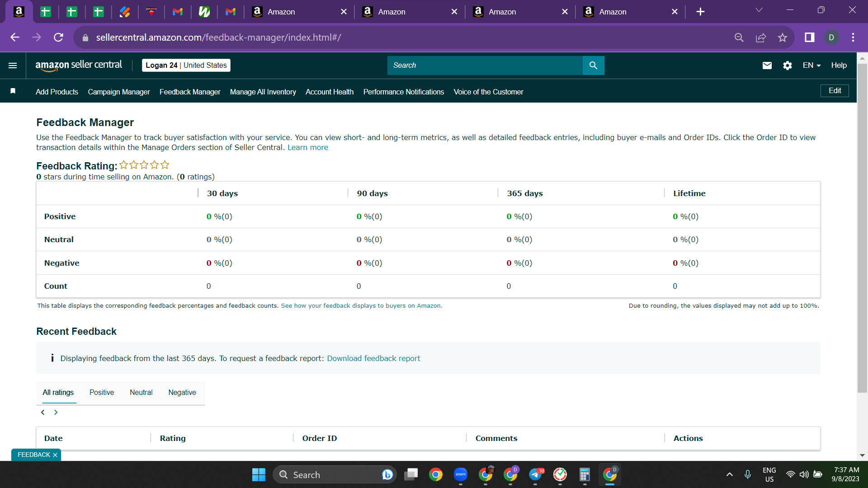868x488 pixels.
Task: Open the Help link
Action: coord(839,66)
